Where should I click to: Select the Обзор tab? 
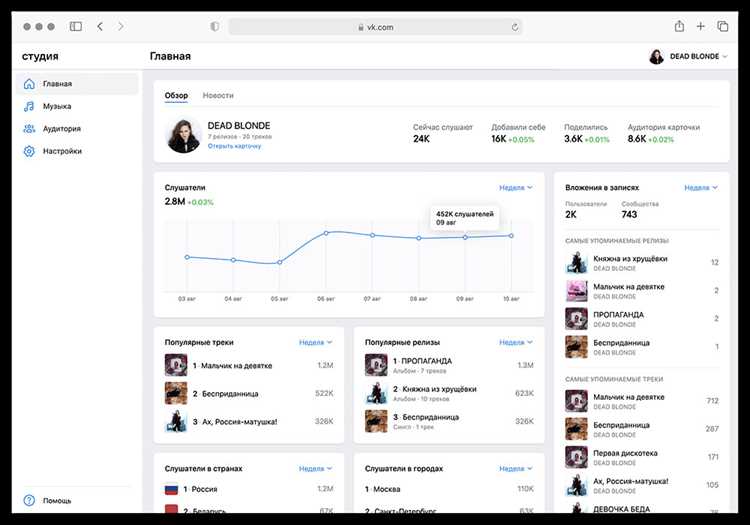coord(176,95)
